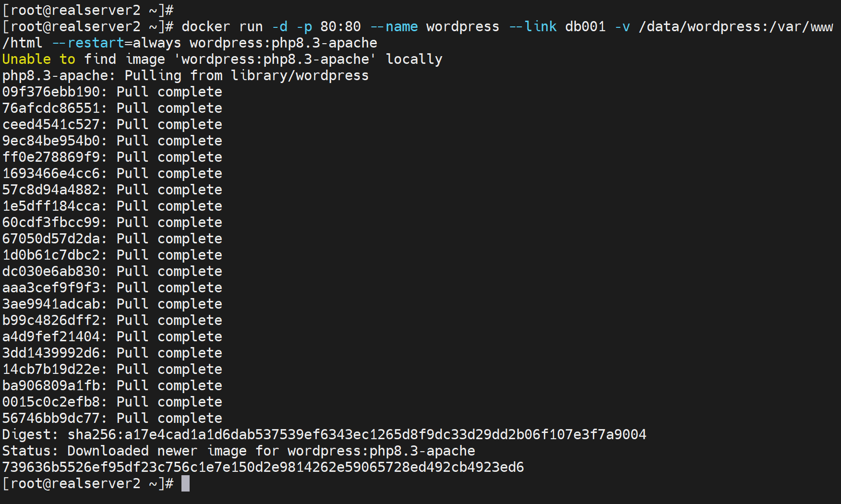Click layer ID 1693466e4cc6

(51, 173)
